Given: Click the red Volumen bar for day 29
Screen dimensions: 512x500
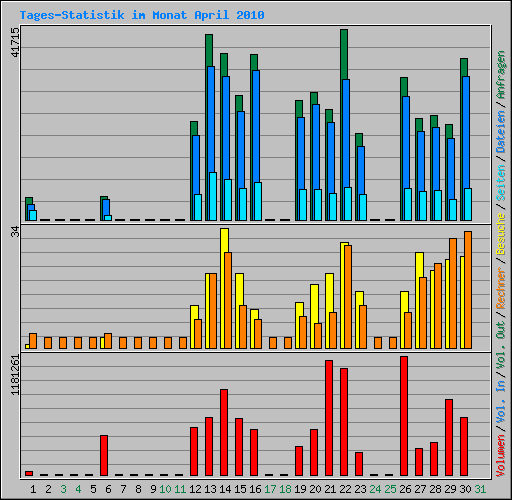Looking at the screenshot, I should (449, 437).
